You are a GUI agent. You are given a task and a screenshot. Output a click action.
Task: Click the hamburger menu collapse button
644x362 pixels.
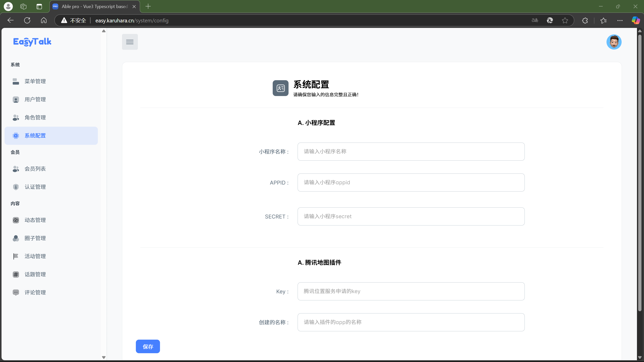click(130, 42)
